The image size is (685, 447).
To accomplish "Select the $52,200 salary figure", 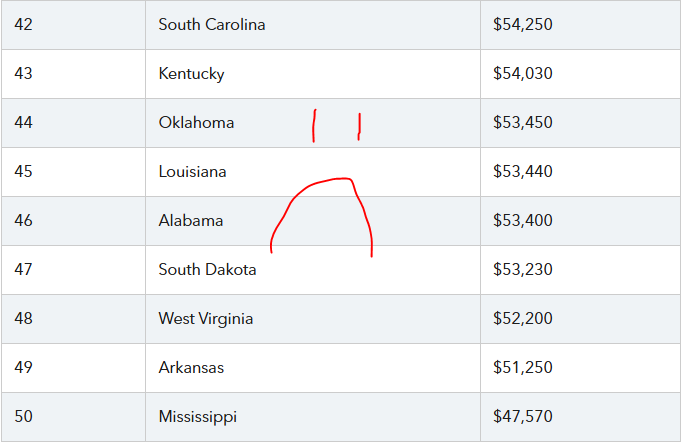I will point(522,319).
